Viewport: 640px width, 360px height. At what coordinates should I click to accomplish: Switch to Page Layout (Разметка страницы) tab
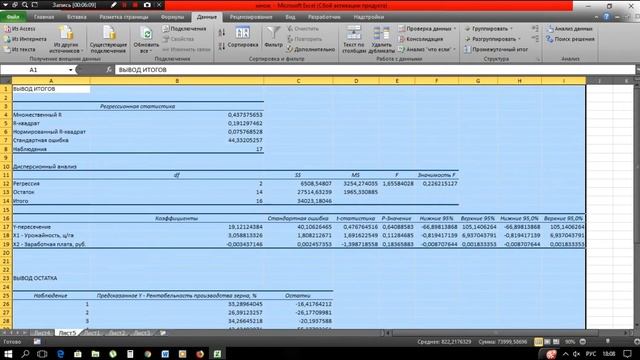[124, 17]
